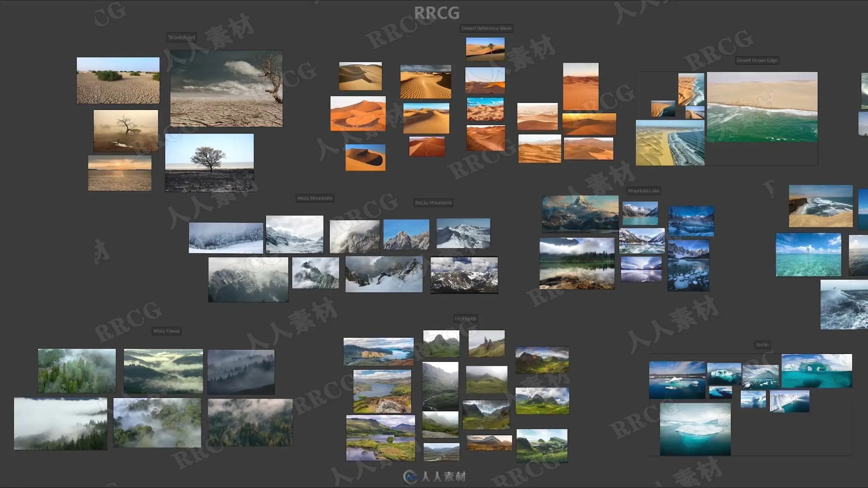
Task: Select the Rocky Mountains label
Action: 433,203
